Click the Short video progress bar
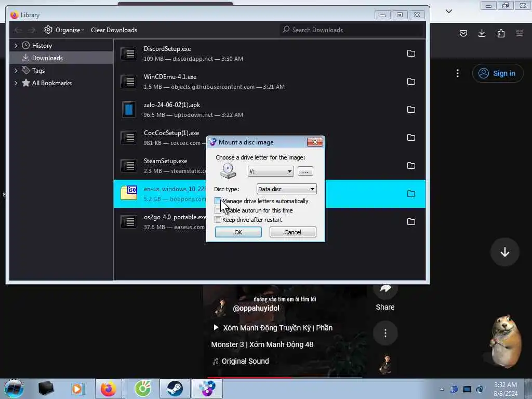Image resolution: width=532 pixels, height=399 pixels. 285,377
